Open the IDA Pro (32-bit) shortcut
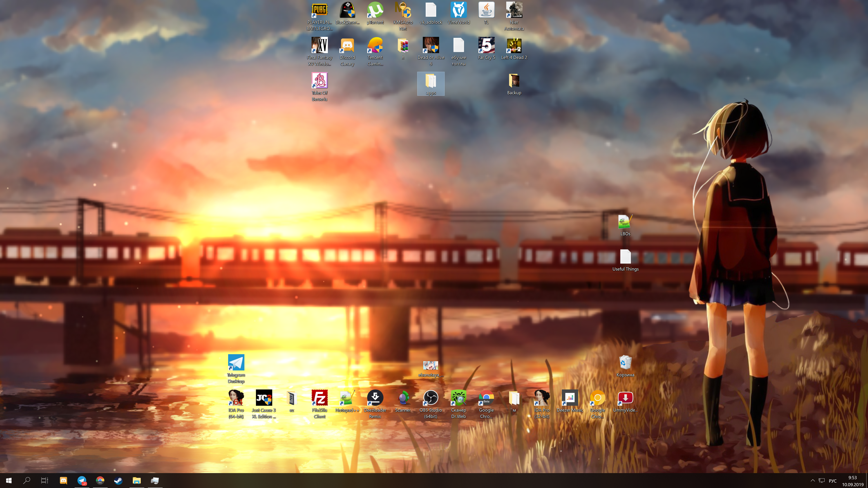 click(542, 404)
